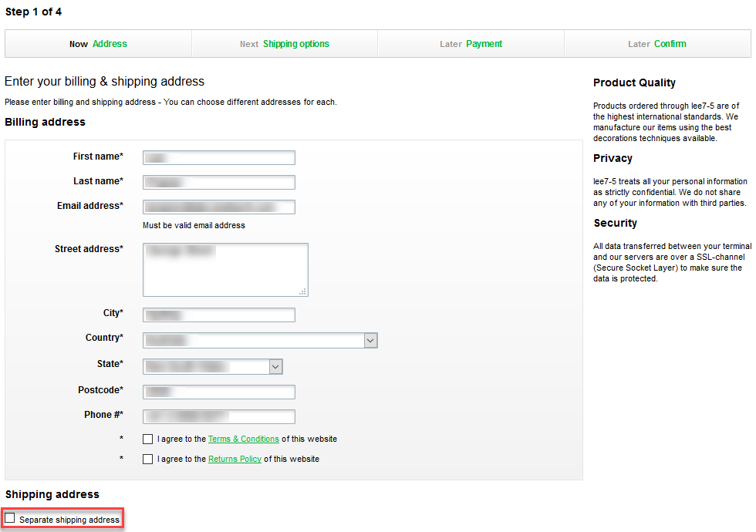Switch to the Shipping options step
The height and width of the screenshot is (532, 756).
coord(285,43)
